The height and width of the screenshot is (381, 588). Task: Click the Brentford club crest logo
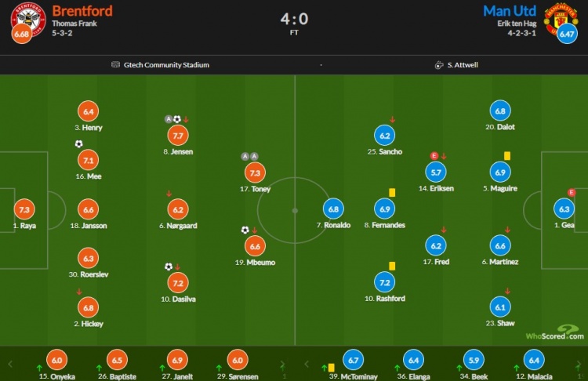28,20
